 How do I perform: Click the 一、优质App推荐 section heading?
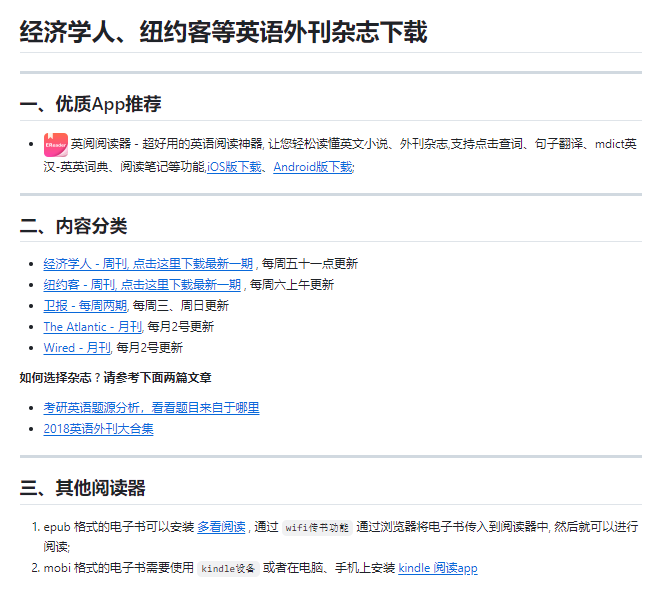point(91,105)
